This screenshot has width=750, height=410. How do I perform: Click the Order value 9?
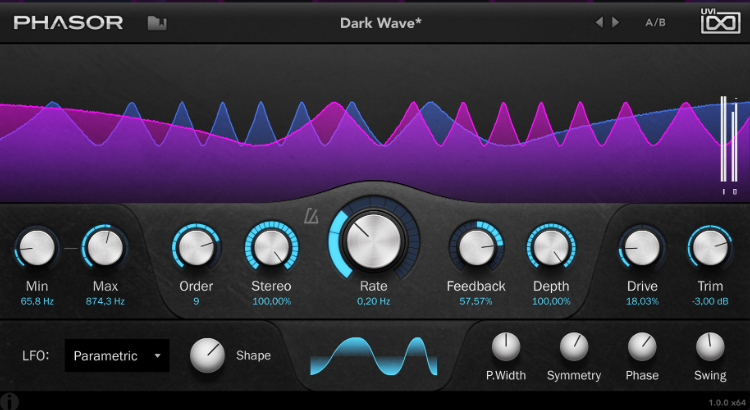[x=196, y=301]
